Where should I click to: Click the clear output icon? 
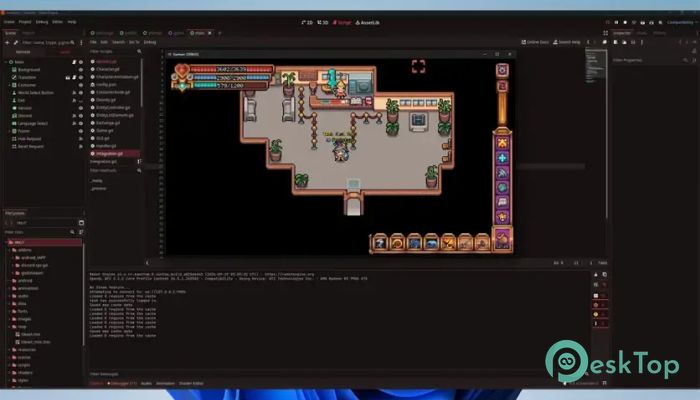point(596,275)
